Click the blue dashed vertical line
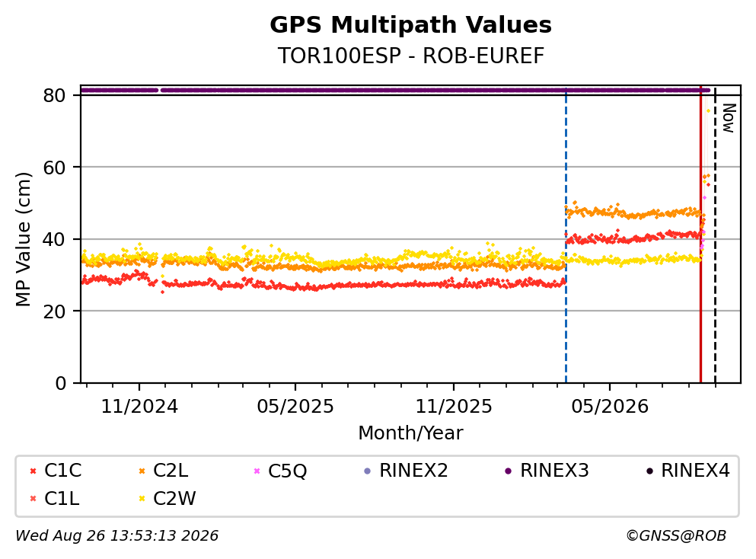Image resolution: width=756 pixels, height=559 pixels. (x=566, y=235)
